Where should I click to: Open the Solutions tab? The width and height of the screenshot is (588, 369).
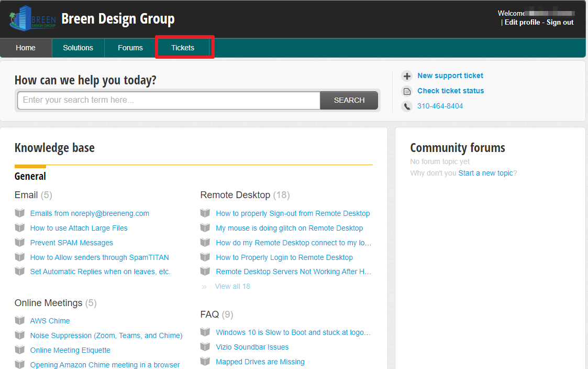78,48
